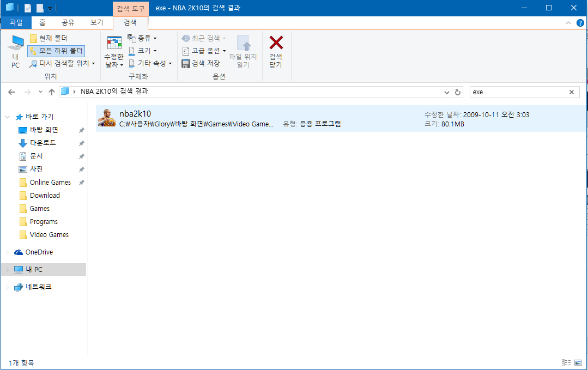Viewport: 588px width, 370px height.
Task: Collapse the ribbon with chevron
Action: [568, 23]
